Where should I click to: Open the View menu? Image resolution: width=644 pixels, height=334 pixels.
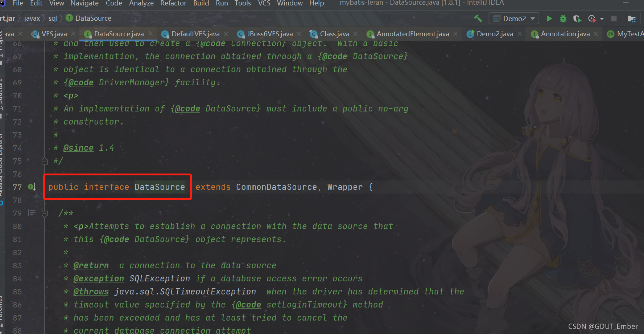[x=57, y=3]
